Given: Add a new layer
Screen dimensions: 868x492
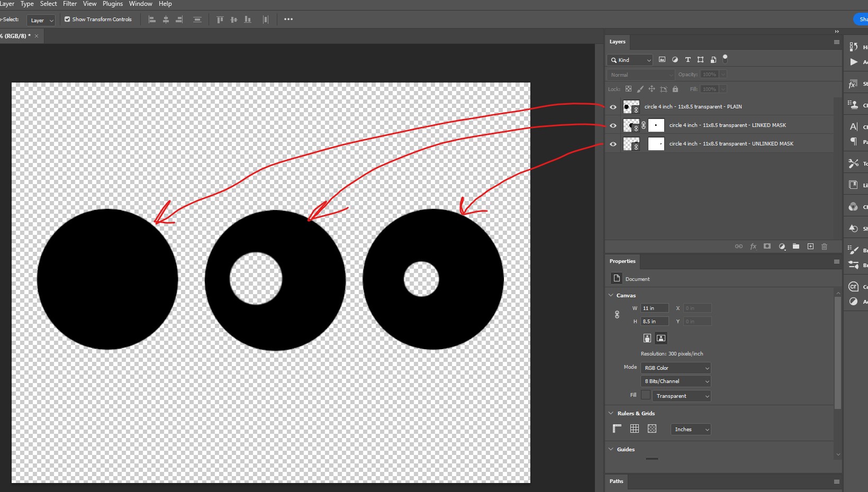Looking at the screenshot, I should pos(810,247).
